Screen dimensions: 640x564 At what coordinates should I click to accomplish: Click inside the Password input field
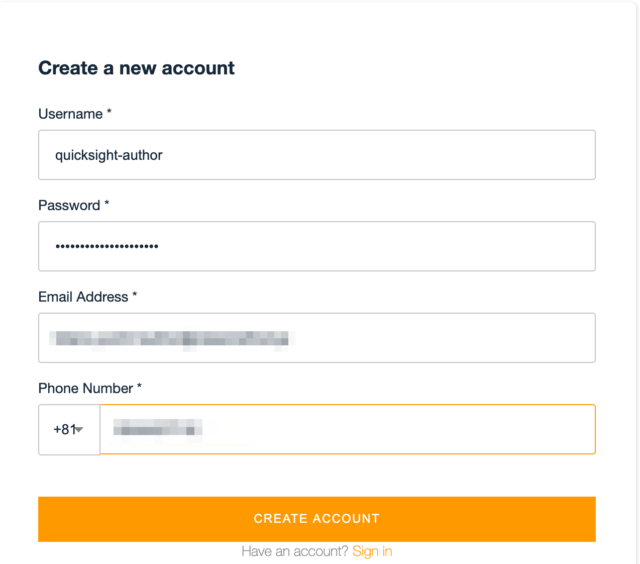coord(317,246)
